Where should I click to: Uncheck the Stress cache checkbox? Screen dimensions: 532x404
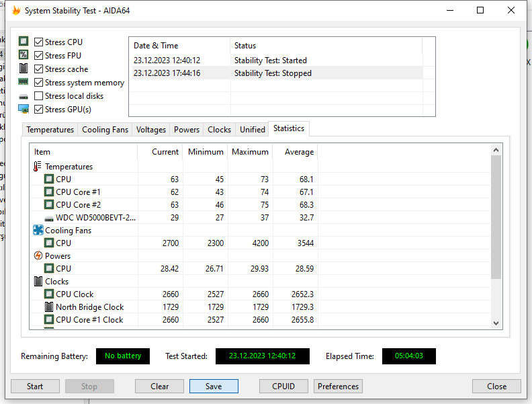tap(39, 69)
